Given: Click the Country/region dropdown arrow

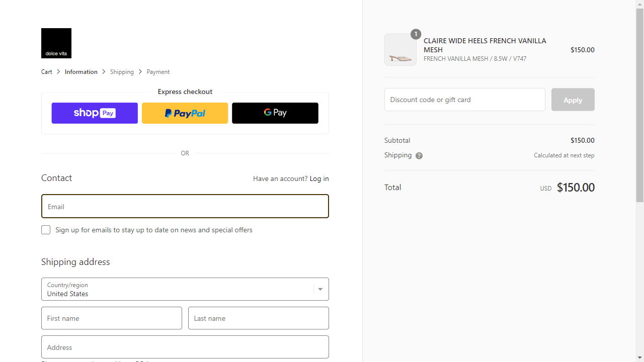Looking at the screenshot, I should pyautogui.click(x=320, y=289).
